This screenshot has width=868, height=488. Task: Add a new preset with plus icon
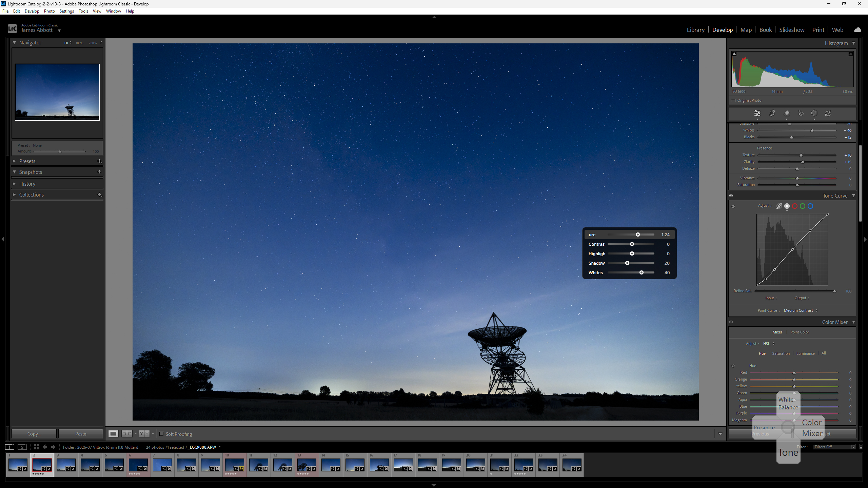[x=99, y=161]
